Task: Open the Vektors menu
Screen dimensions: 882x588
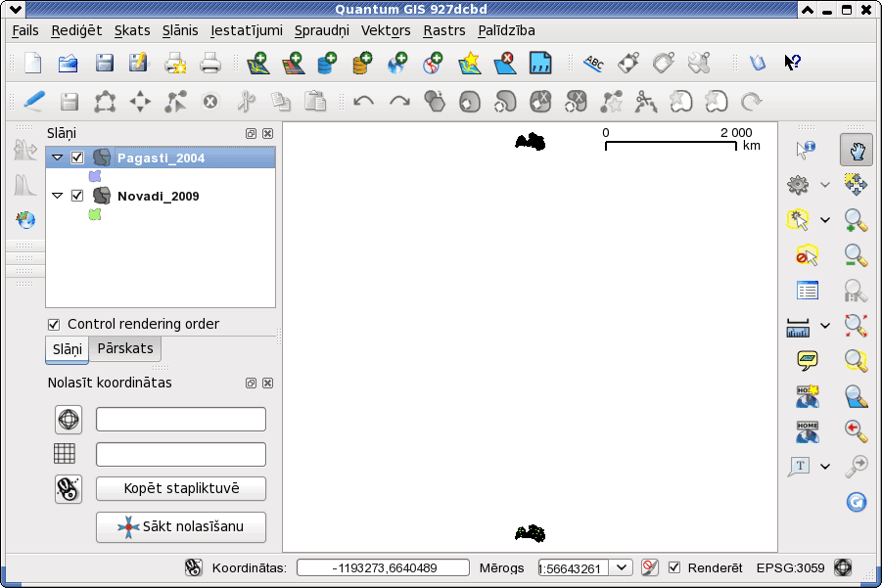Action: click(386, 31)
